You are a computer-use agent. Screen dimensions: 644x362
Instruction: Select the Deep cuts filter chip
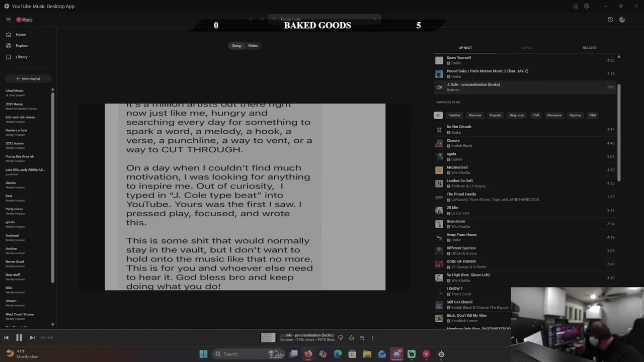517,115
